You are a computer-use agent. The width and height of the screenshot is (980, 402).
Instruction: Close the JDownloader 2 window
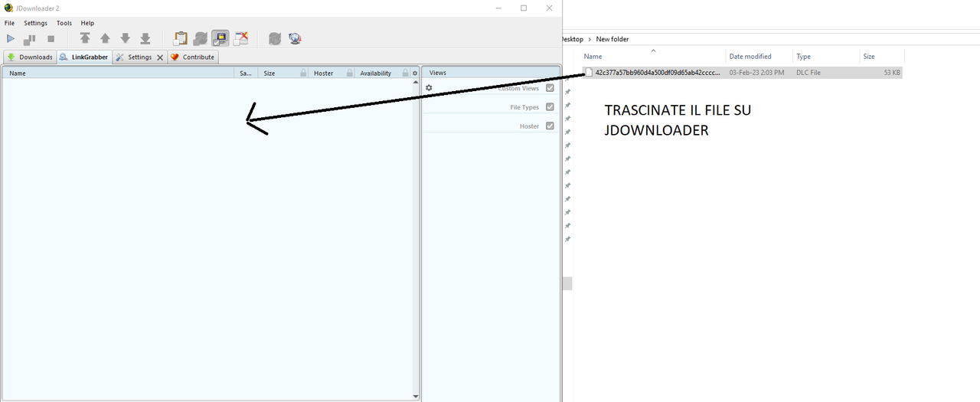[549, 8]
